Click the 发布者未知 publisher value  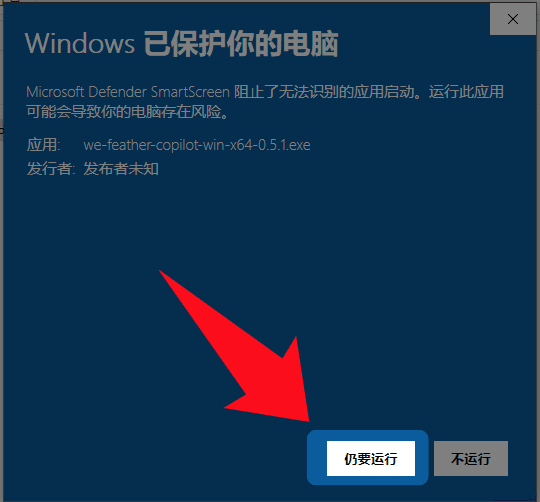(121, 169)
